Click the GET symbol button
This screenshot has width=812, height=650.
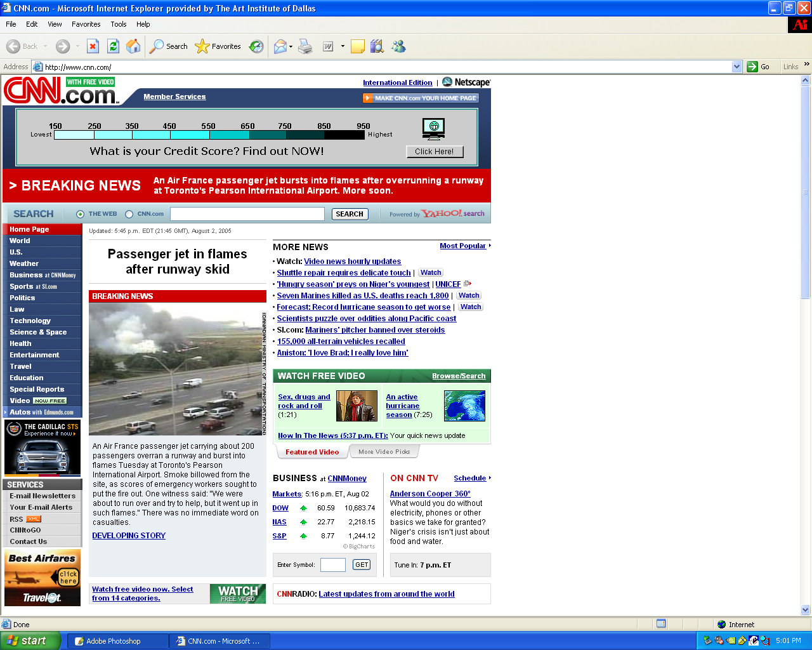[362, 565]
